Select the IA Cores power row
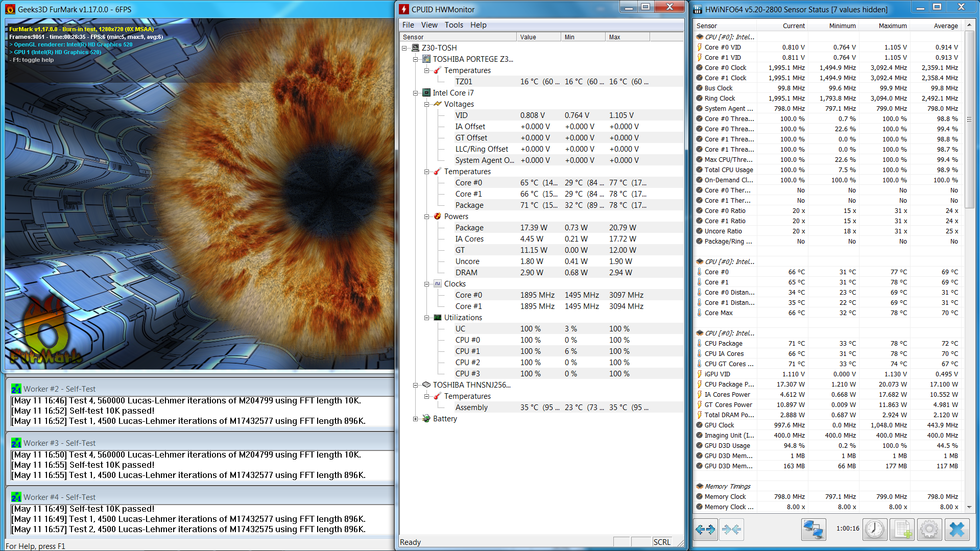Viewport: 980px width, 551px height. click(542, 239)
